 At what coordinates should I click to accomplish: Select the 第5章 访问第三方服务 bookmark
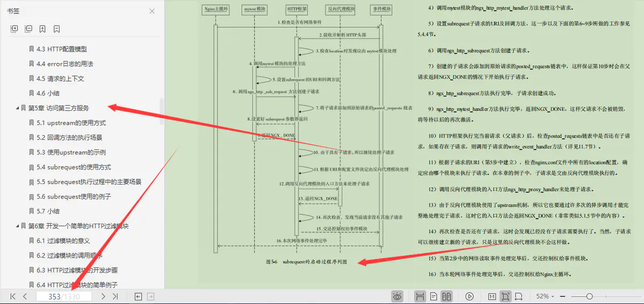[x=58, y=108]
